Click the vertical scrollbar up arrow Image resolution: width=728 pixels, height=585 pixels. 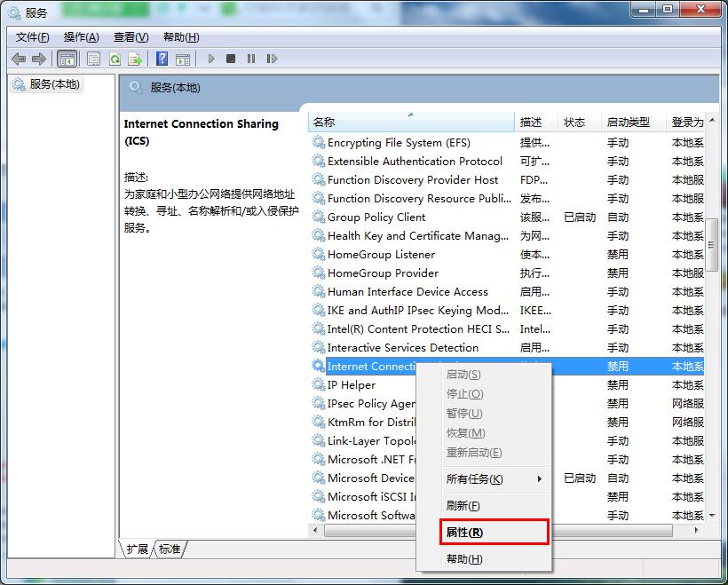(712, 120)
